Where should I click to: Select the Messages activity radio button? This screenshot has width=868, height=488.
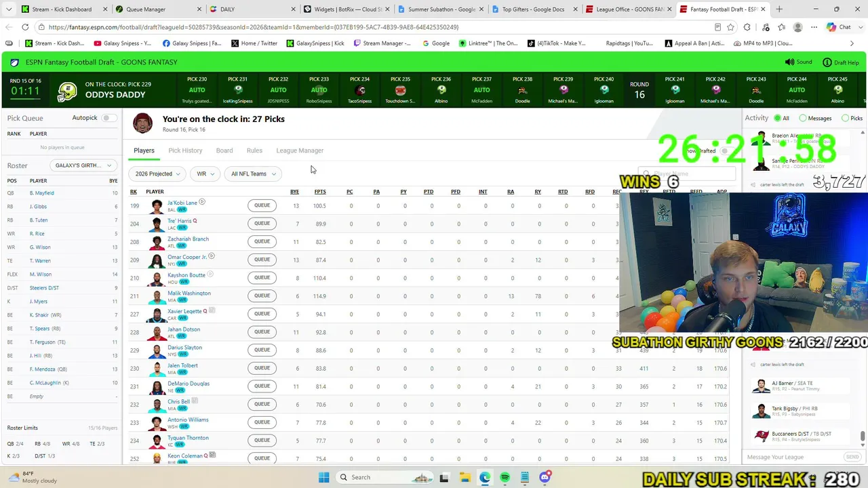click(x=803, y=118)
